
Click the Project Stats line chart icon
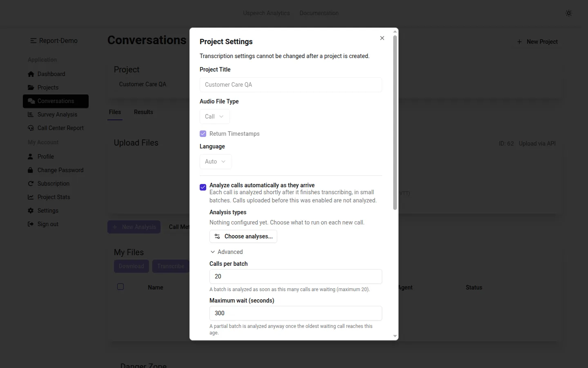(31, 197)
